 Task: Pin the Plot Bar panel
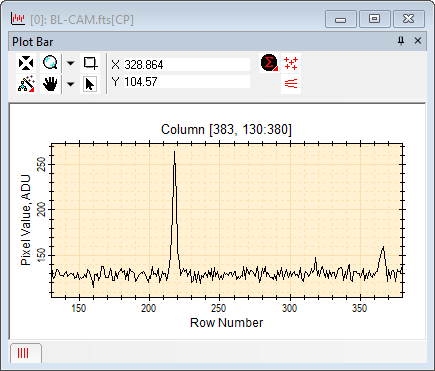tap(401, 41)
